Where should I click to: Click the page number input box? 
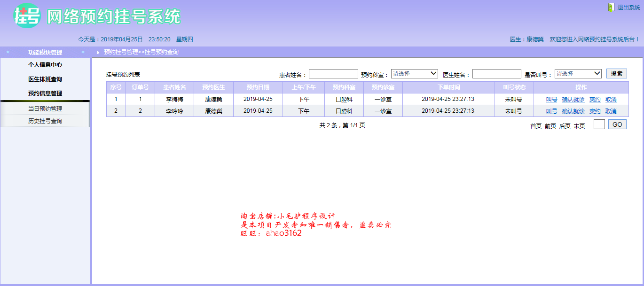[599, 124]
